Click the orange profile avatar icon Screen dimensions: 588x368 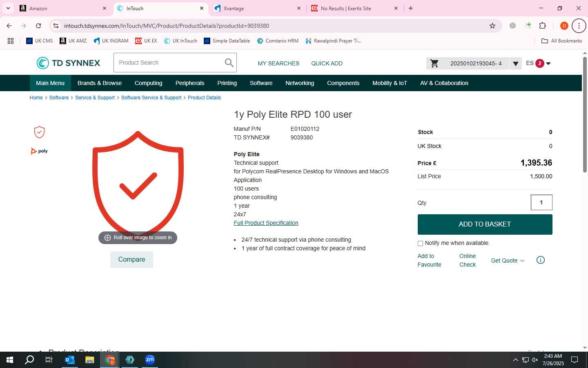click(x=564, y=26)
